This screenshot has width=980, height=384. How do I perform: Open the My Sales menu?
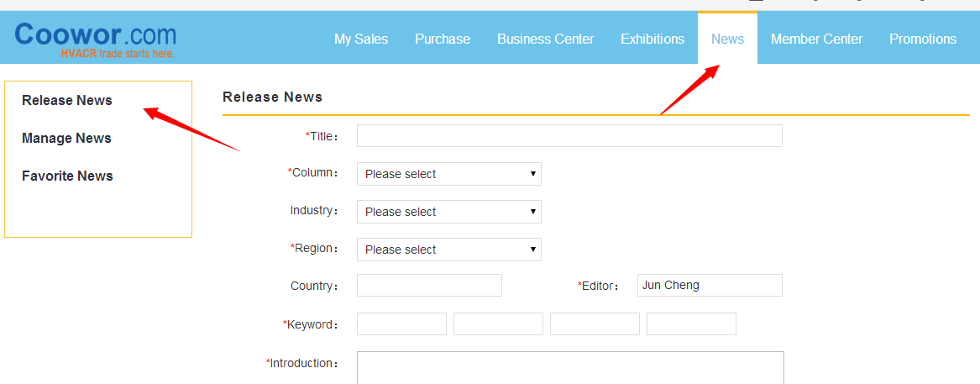tap(361, 39)
